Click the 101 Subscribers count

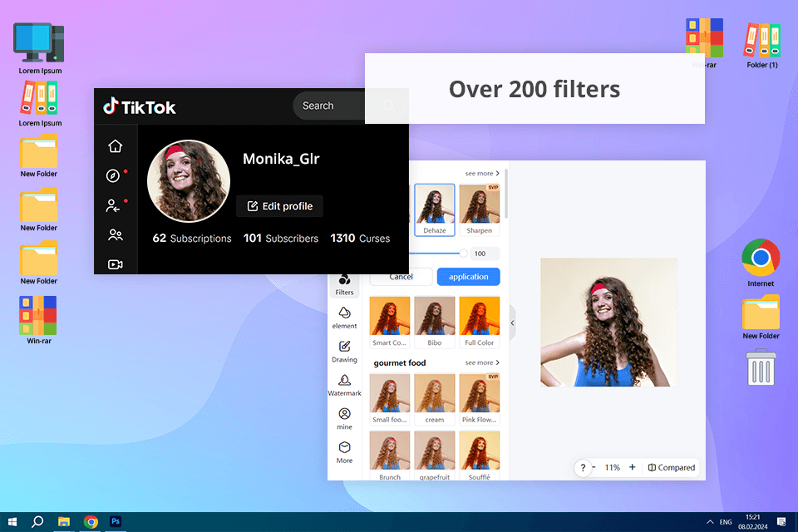(x=281, y=239)
